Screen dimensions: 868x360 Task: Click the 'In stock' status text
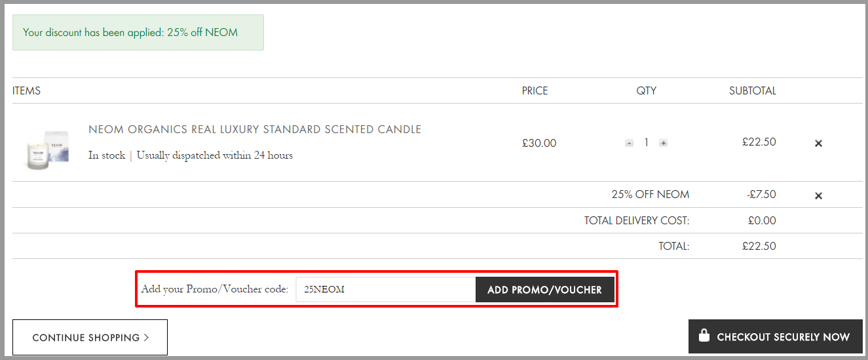[x=107, y=155]
